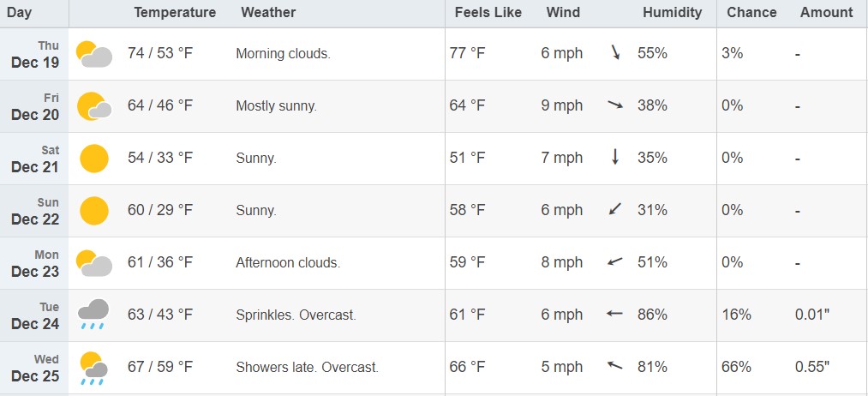Click the Feels Like column header
The height and width of the screenshot is (396, 868).
coord(488,13)
